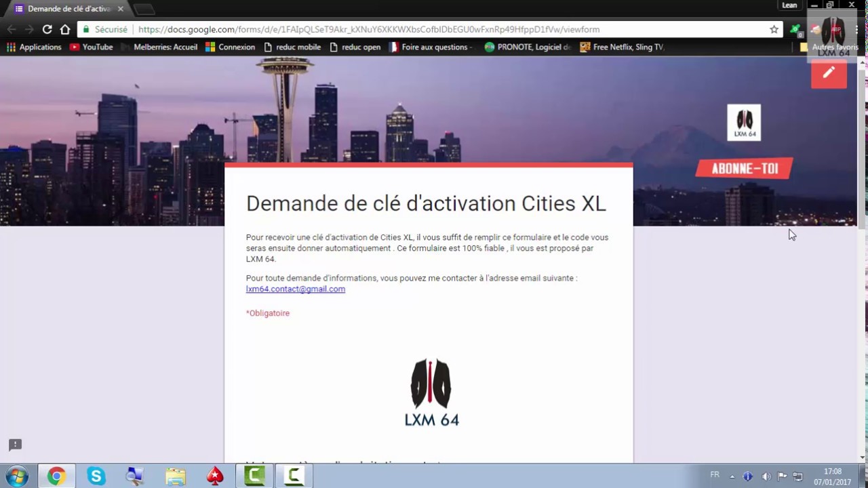Click the pencil icon to edit the form

(x=829, y=73)
